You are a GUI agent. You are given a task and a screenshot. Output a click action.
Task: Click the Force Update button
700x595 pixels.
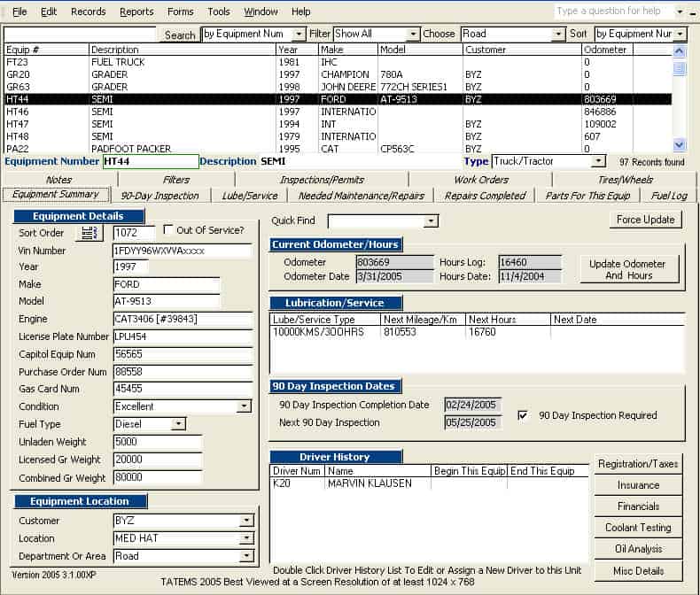[x=646, y=220]
